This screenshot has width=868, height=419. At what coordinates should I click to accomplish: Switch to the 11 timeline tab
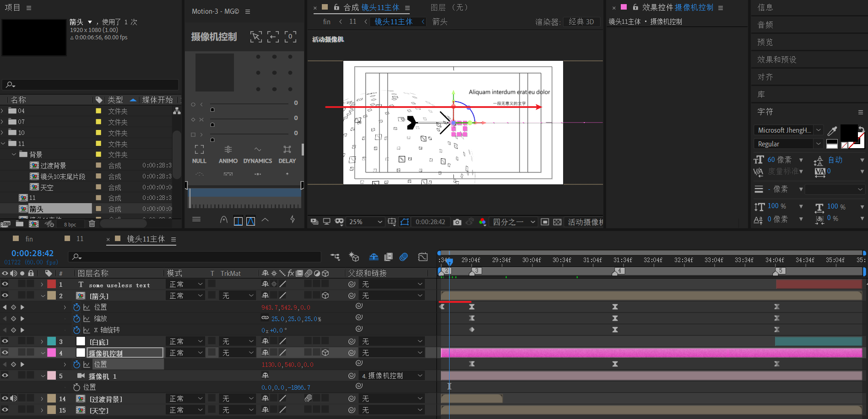click(x=80, y=239)
